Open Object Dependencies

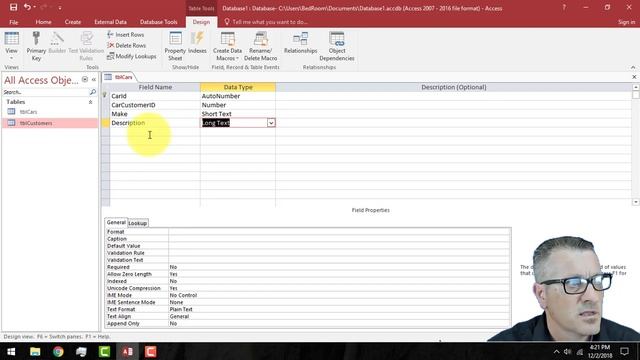point(337,46)
